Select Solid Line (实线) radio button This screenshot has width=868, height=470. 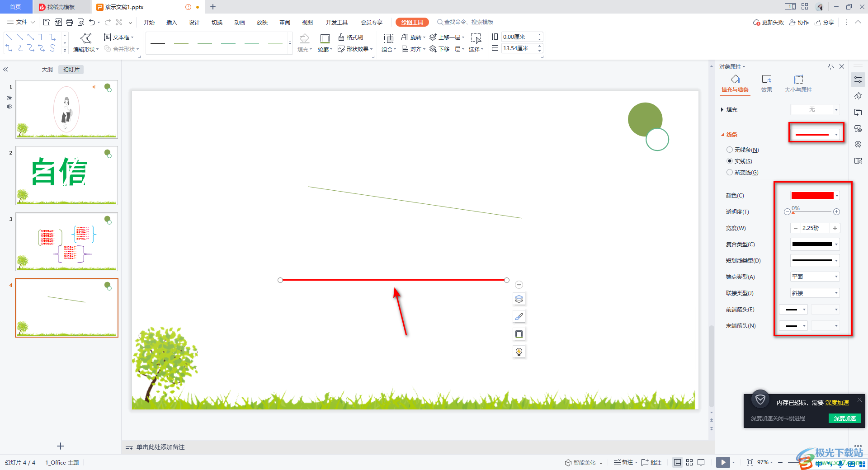[x=729, y=161]
